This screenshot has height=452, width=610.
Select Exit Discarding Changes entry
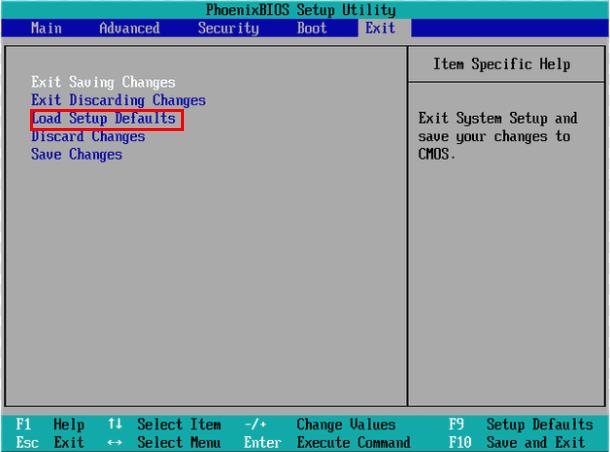pos(118,100)
